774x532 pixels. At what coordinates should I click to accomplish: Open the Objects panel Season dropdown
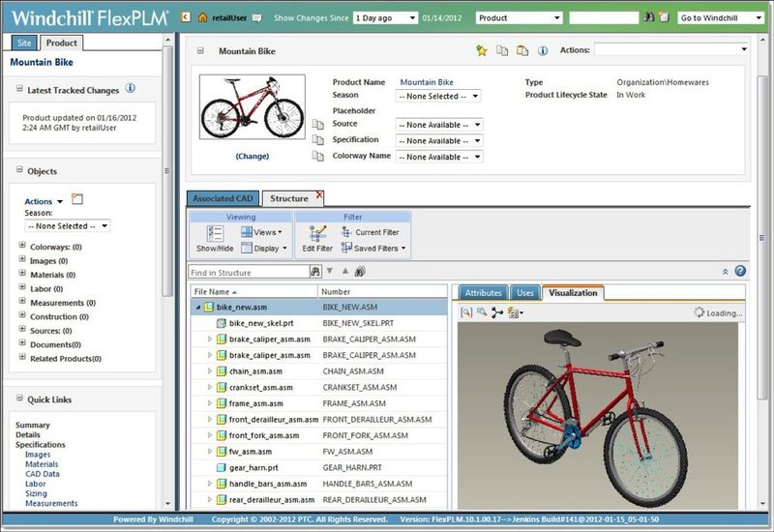pos(68,226)
